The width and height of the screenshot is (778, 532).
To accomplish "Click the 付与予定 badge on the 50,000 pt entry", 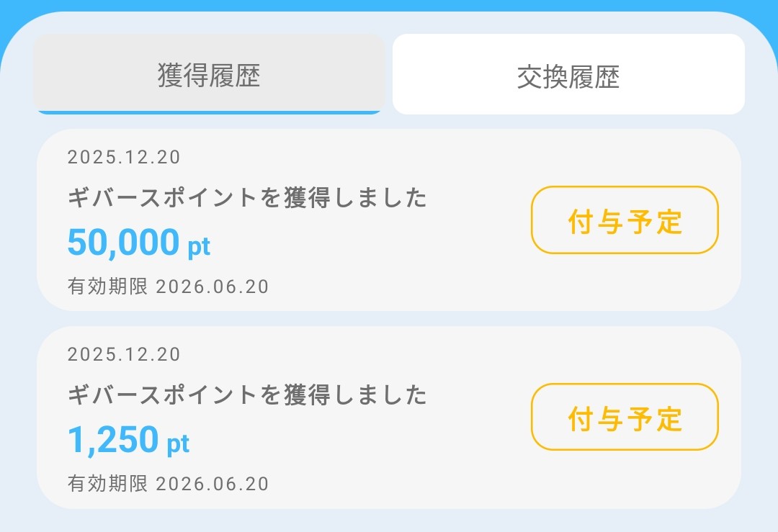I will (624, 221).
